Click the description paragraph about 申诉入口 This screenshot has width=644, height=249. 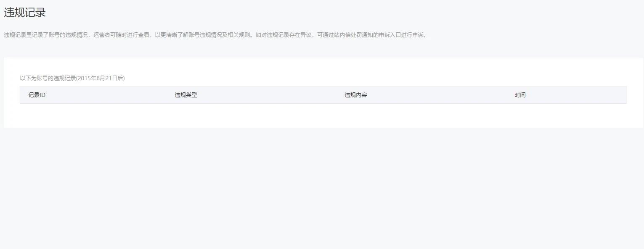[216, 35]
